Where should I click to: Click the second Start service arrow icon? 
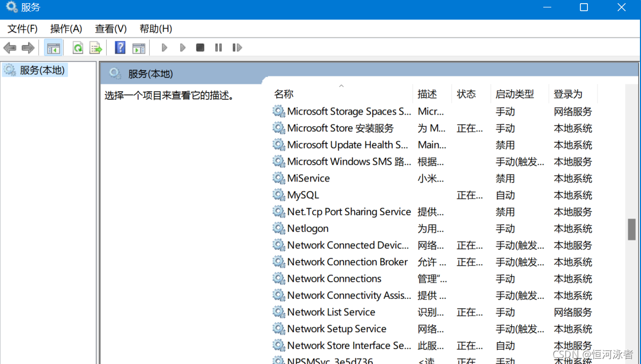(x=183, y=48)
